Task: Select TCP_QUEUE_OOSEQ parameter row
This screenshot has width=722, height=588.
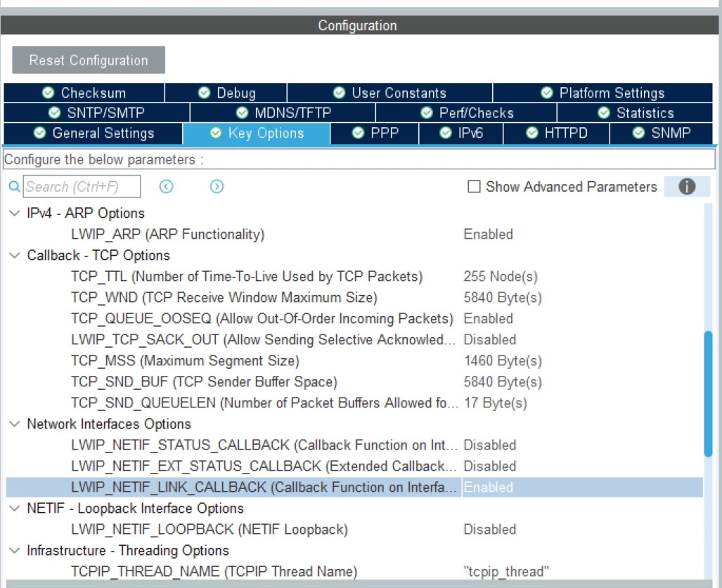Action: point(354,318)
